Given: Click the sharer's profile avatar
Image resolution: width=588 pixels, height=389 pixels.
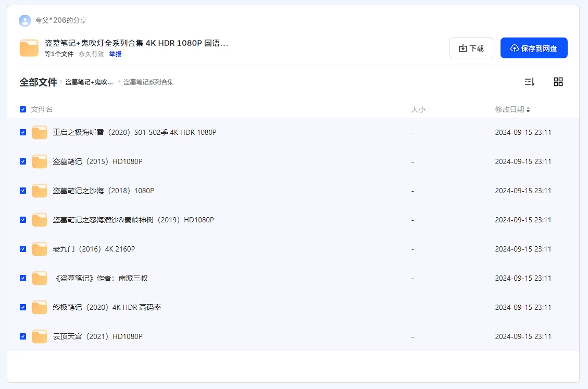Looking at the screenshot, I should tap(25, 21).
